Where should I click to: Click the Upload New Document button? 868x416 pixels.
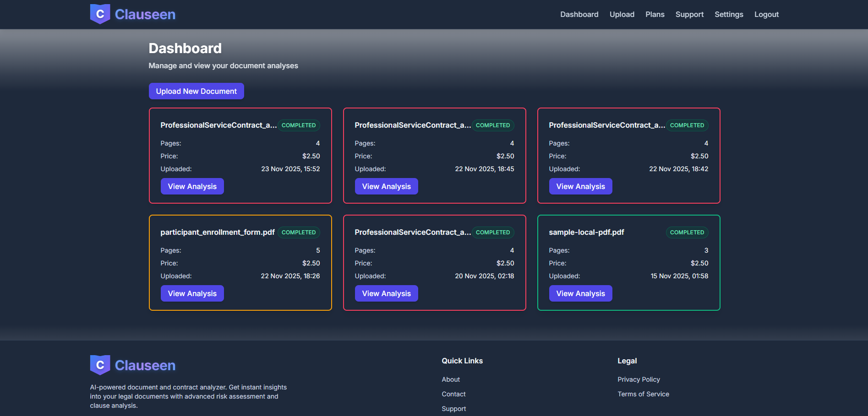(197, 91)
